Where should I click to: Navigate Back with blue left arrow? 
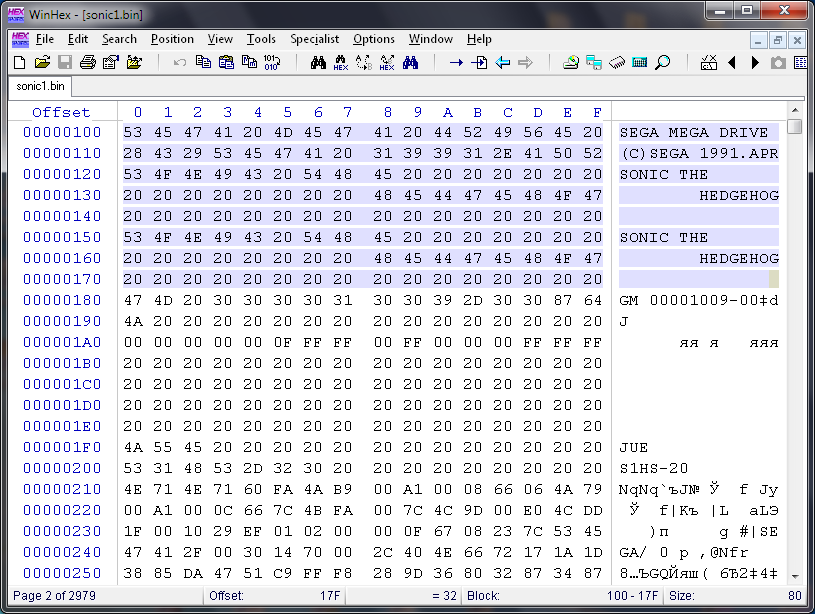pyautogui.click(x=502, y=62)
